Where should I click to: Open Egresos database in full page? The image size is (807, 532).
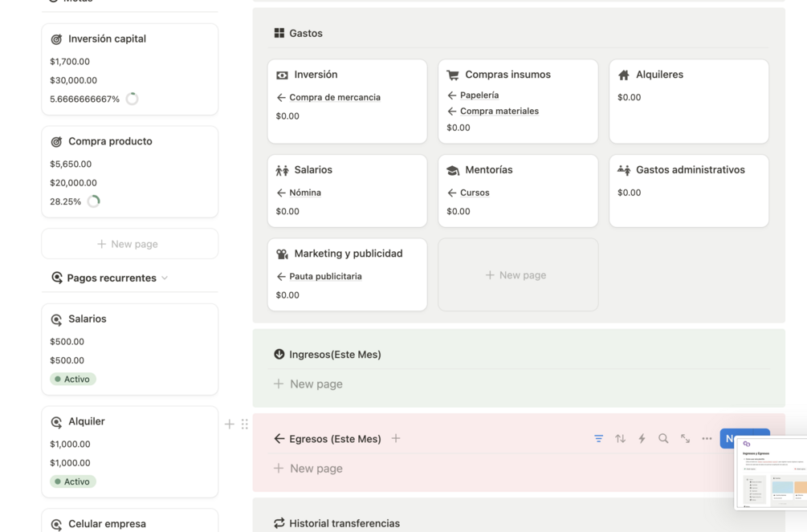685,439
